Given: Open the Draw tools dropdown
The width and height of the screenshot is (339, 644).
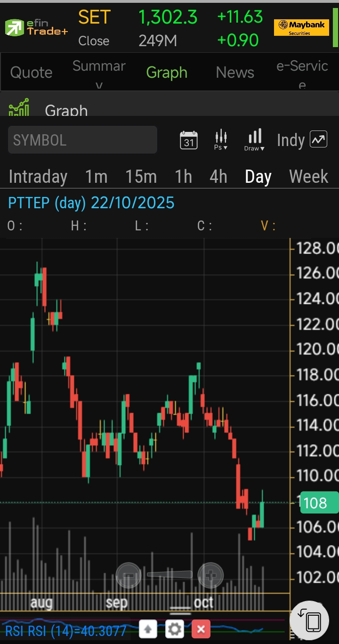Looking at the screenshot, I should [x=254, y=140].
